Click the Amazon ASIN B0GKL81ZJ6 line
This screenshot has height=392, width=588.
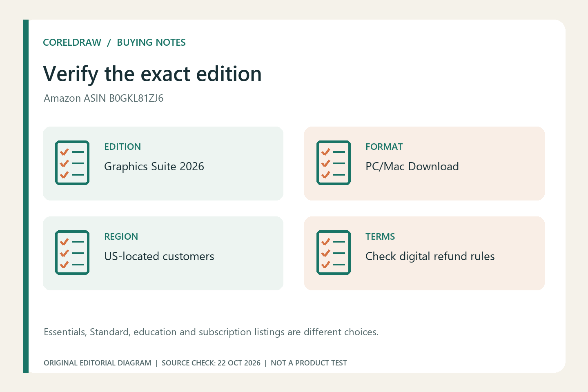(x=104, y=98)
